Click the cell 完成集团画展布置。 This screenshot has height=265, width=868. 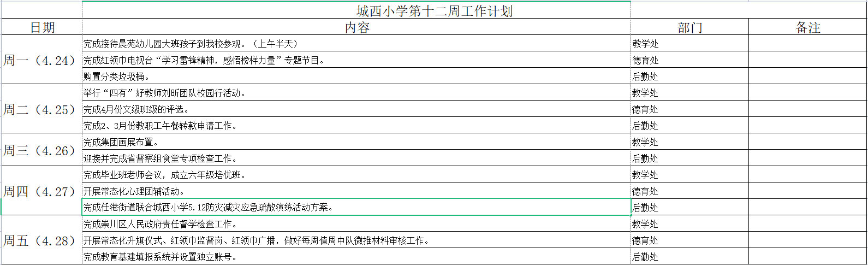click(356, 142)
